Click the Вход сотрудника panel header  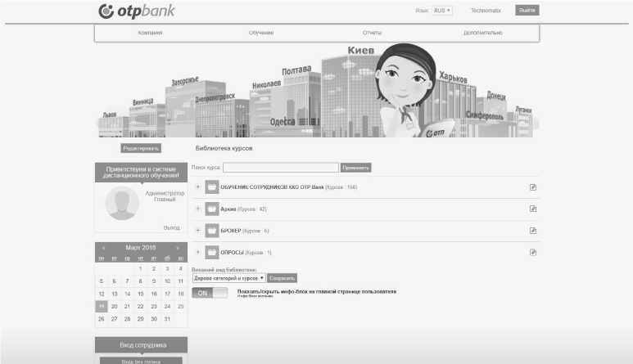142,345
